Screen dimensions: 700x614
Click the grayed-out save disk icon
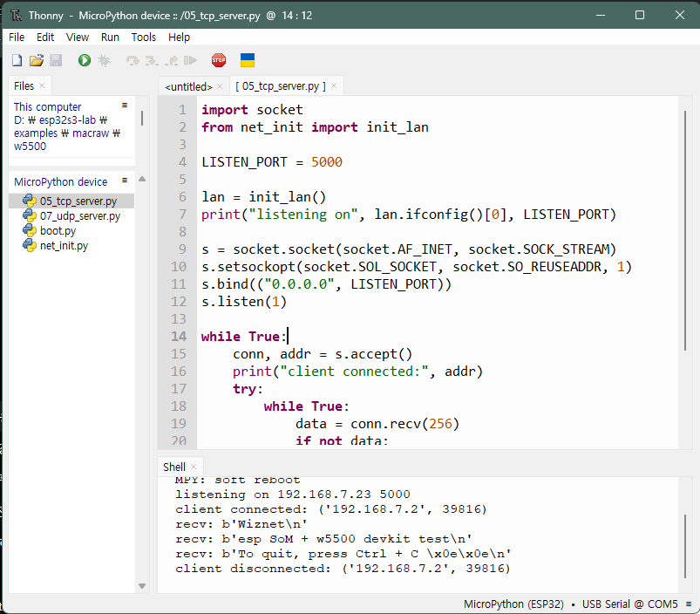click(x=56, y=60)
